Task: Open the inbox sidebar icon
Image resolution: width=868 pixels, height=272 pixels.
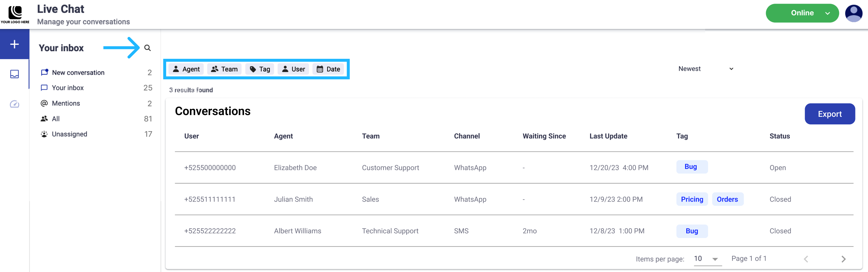Action: tap(14, 74)
